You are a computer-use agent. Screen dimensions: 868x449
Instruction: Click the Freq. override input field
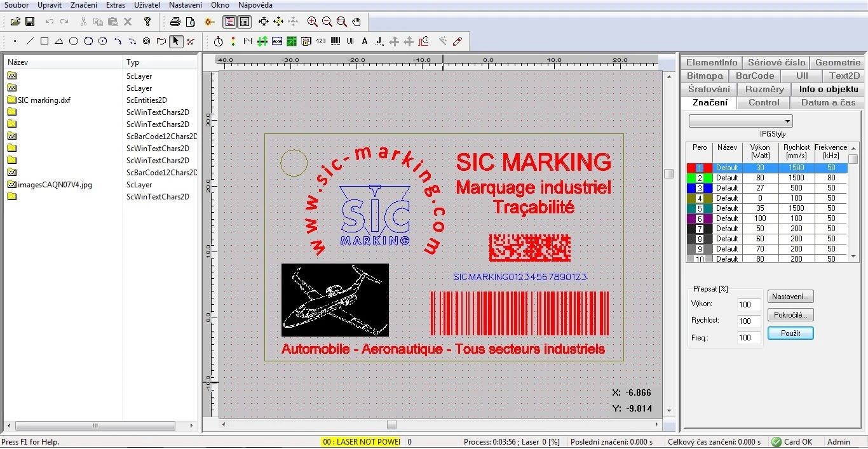point(749,338)
